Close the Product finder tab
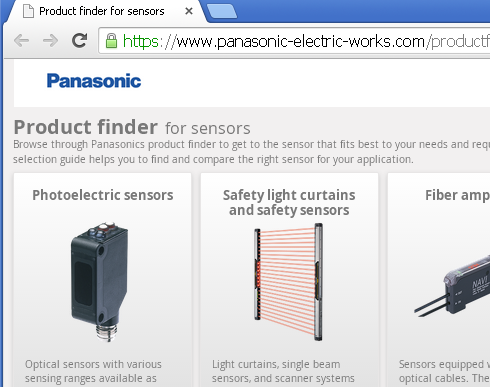 click(189, 11)
